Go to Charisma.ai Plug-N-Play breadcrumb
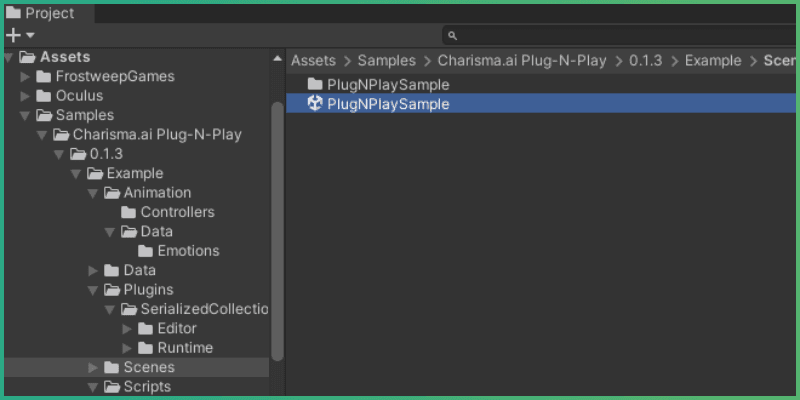 (521, 61)
